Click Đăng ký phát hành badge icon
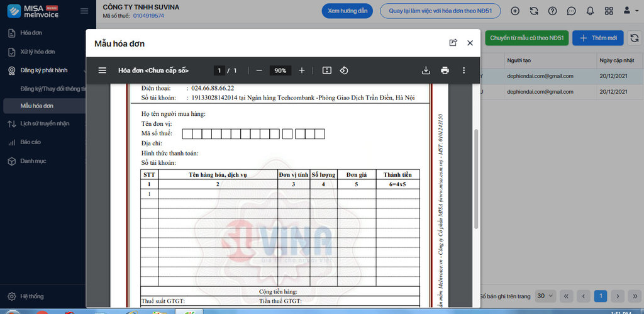 tap(12, 70)
